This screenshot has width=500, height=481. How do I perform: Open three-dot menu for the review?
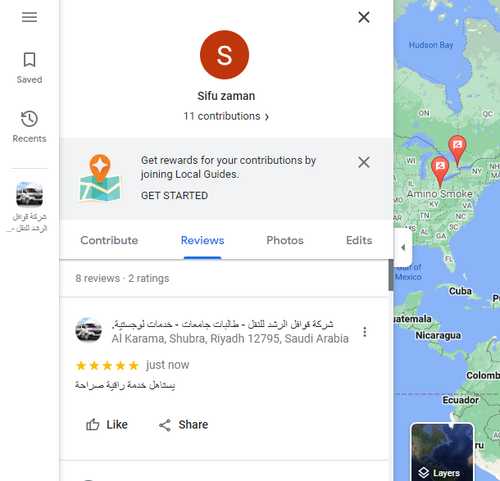coord(365,332)
